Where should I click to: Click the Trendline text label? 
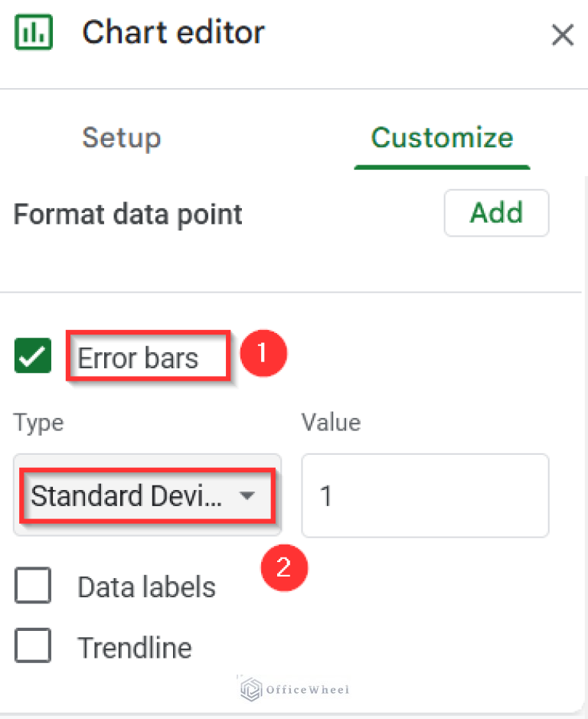(x=135, y=647)
